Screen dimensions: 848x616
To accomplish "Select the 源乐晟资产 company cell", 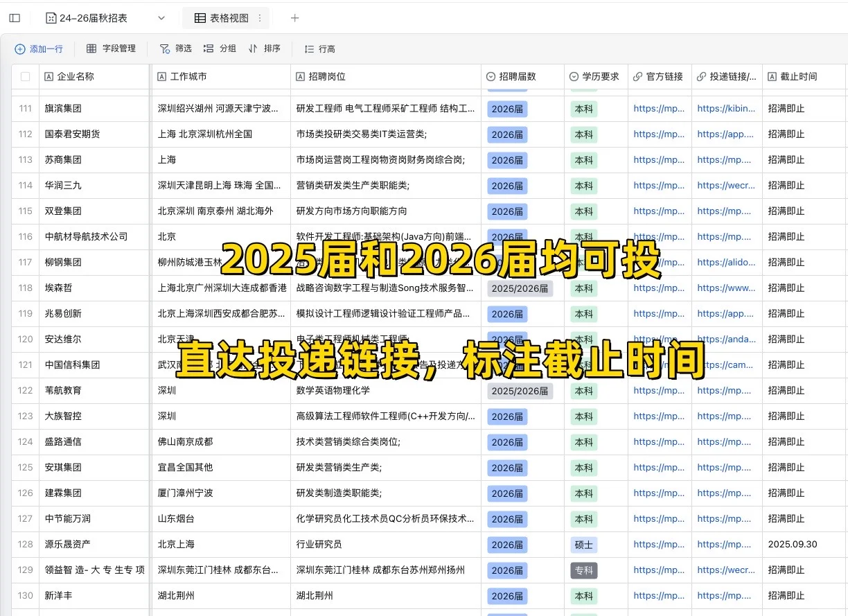I will coord(95,545).
